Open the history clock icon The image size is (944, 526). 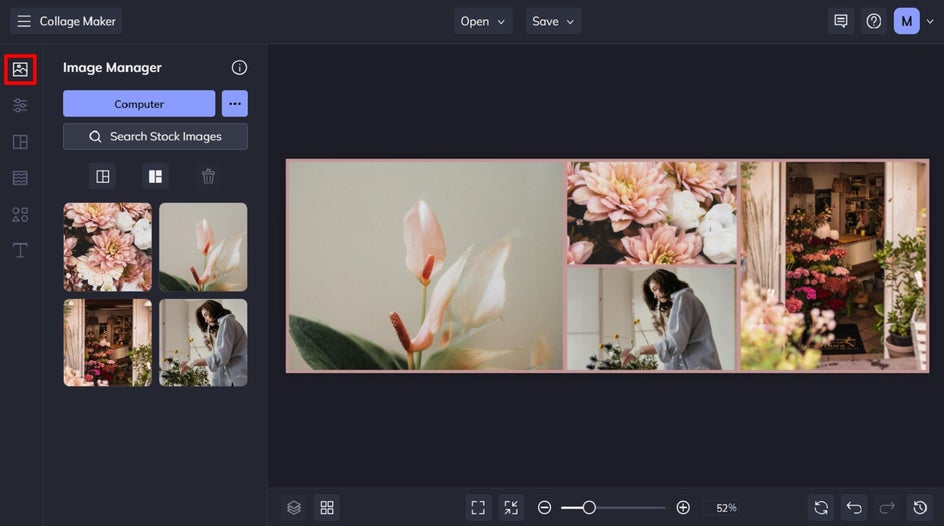coord(920,507)
